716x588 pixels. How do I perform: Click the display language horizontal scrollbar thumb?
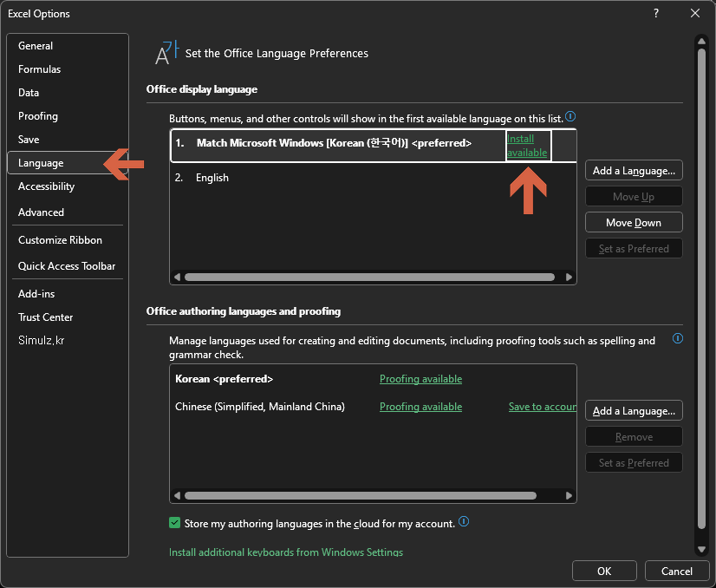369,277
